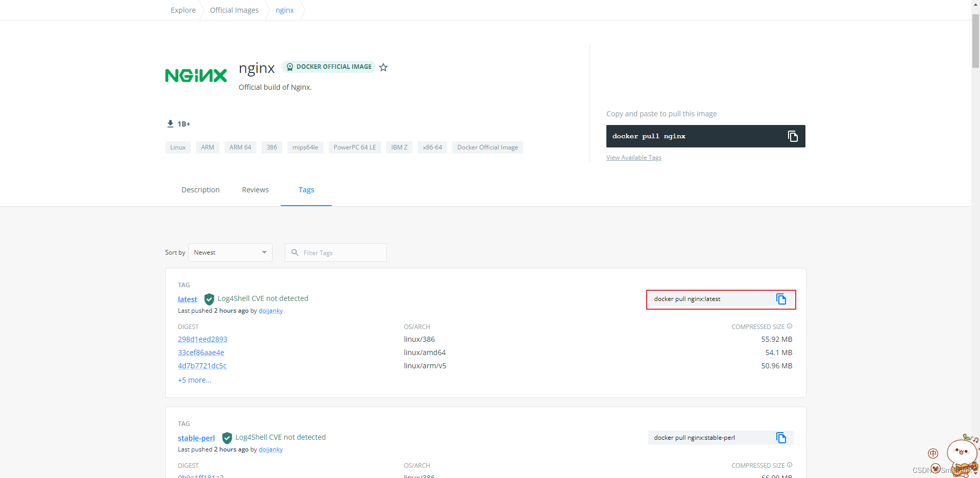Go to Explore in breadcrumb
Viewport: 980px width, 478px height.
coord(183,10)
